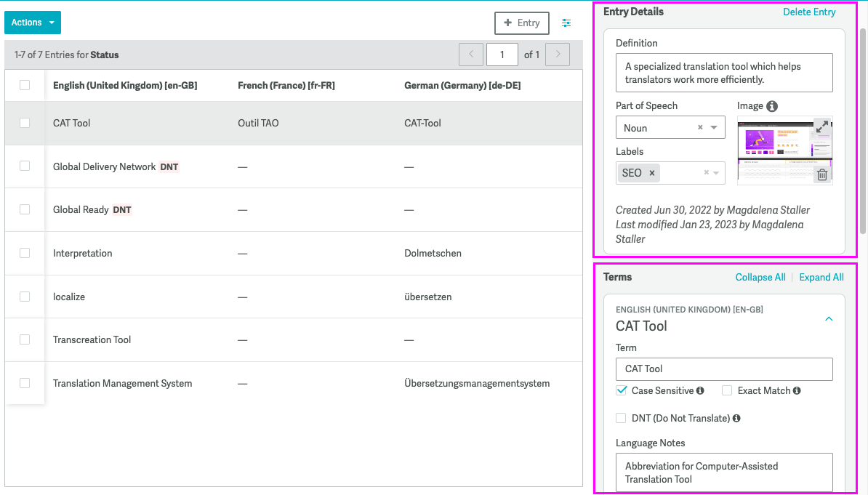This screenshot has width=868, height=495.
Task: Open the Actions dropdown menu
Action: point(33,23)
